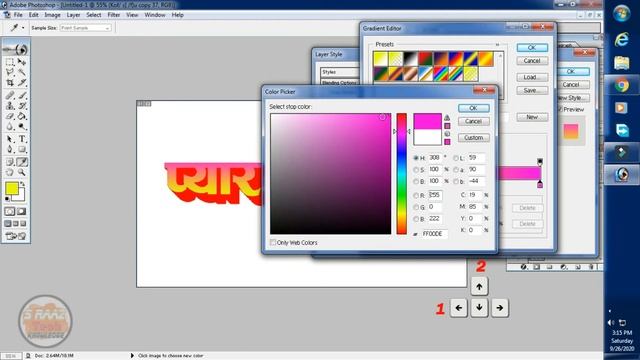The image size is (640, 360).
Task: Click the magenta color stop under gradient
Action: click(540, 184)
